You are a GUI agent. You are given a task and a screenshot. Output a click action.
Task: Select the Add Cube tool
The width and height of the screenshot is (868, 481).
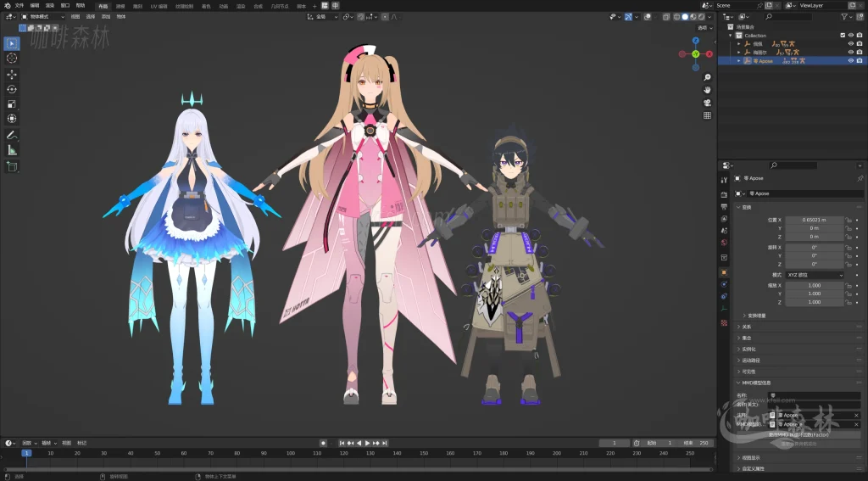point(12,166)
